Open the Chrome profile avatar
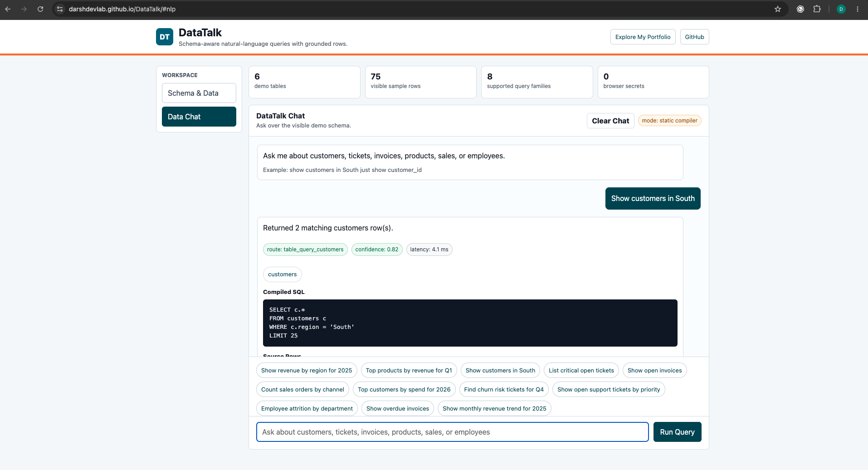The width and height of the screenshot is (868, 470). [841, 9]
